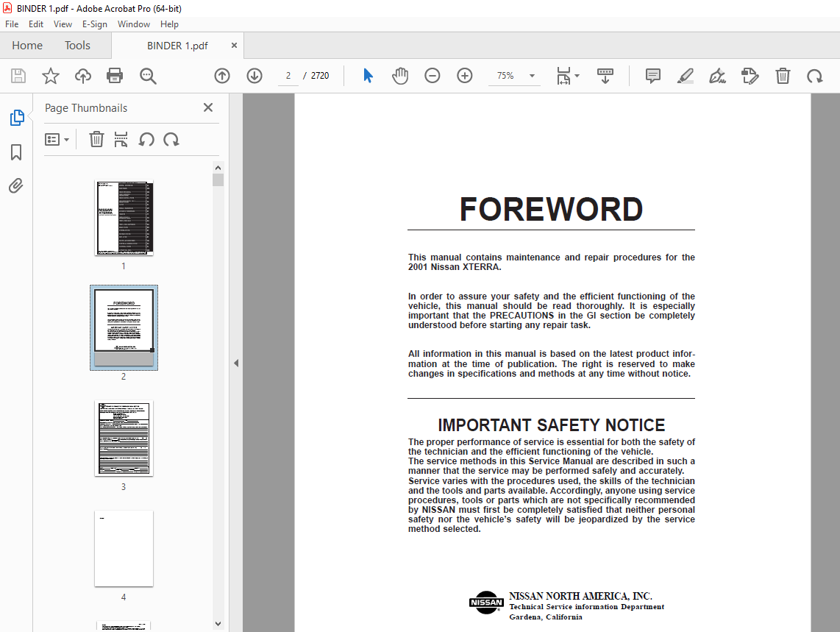The image size is (840, 632).
Task: Print the document
Action: pos(115,76)
